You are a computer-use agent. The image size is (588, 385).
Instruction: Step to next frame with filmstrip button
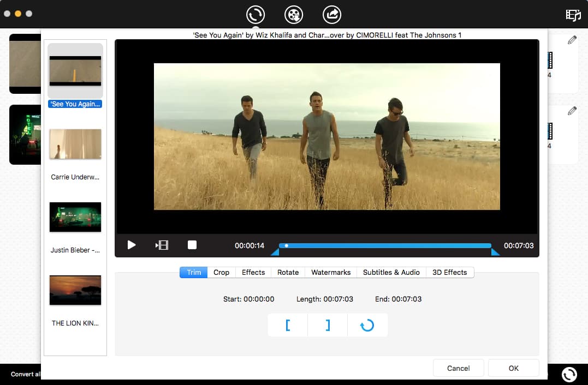pyautogui.click(x=162, y=245)
